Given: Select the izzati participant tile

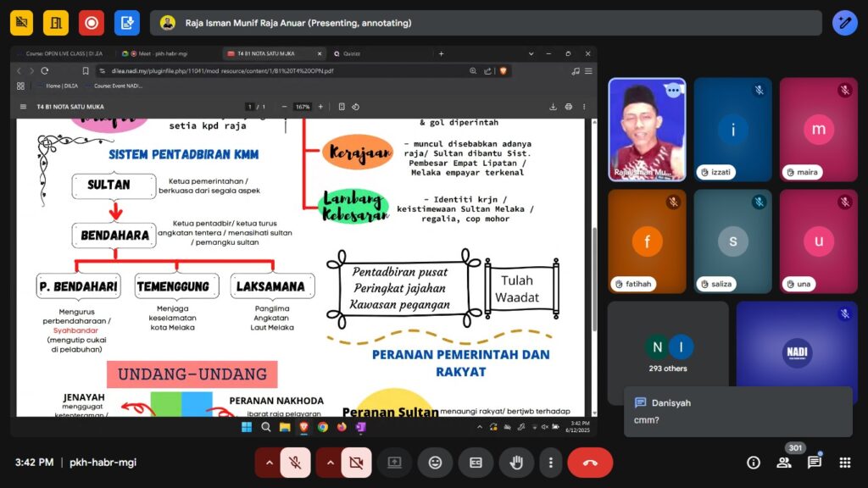Looking at the screenshot, I should [x=733, y=130].
